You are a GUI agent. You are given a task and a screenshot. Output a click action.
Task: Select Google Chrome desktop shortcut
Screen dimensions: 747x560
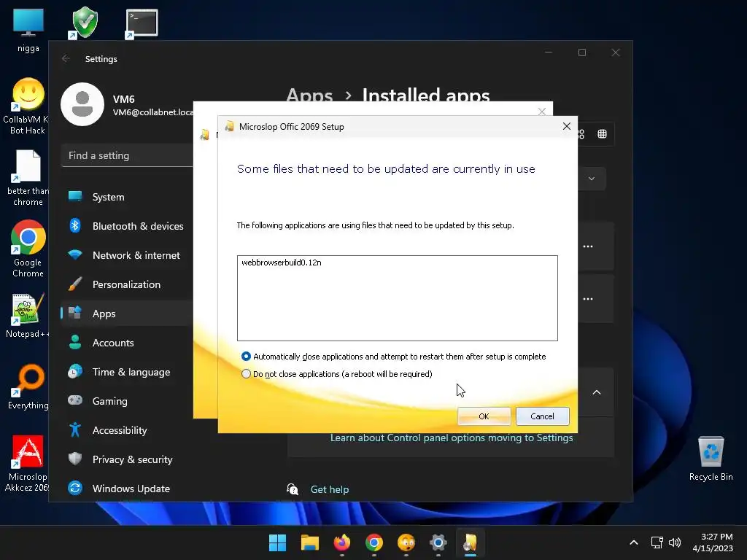pyautogui.click(x=28, y=249)
